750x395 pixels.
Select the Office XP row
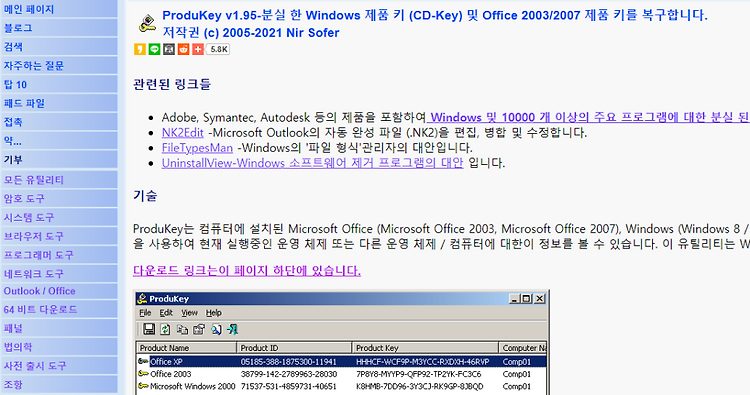pos(342,362)
